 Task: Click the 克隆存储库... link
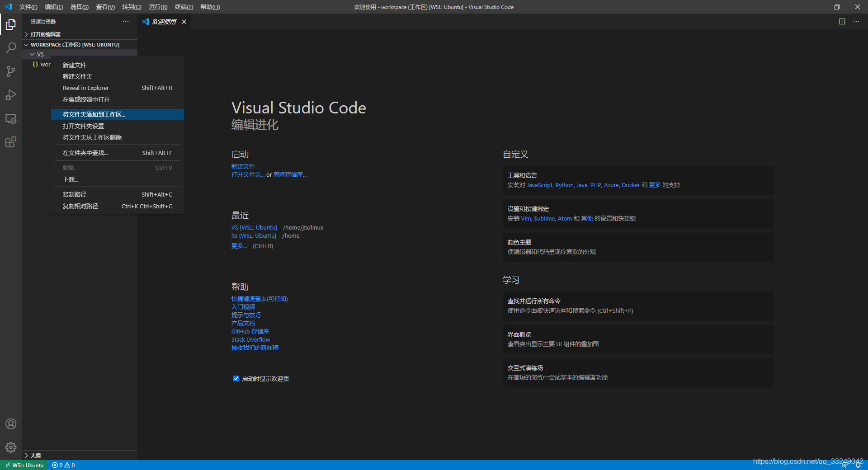pyautogui.click(x=290, y=174)
